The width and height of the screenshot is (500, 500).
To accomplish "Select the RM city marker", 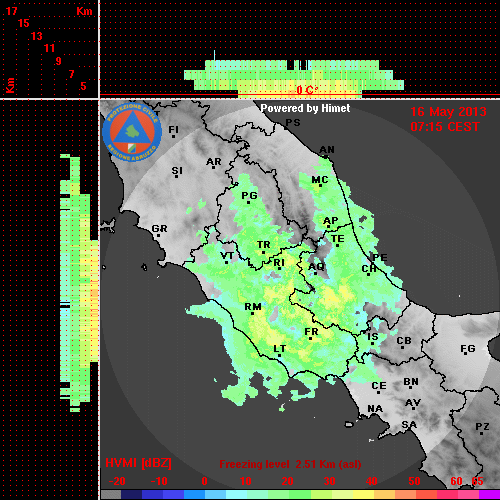I will (x=253, y=308).
